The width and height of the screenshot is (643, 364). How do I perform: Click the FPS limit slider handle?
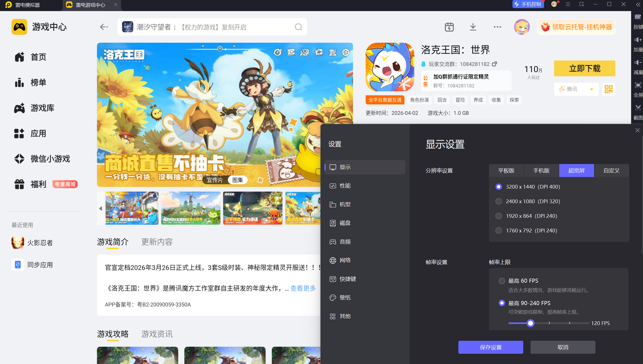coord(530,323)
